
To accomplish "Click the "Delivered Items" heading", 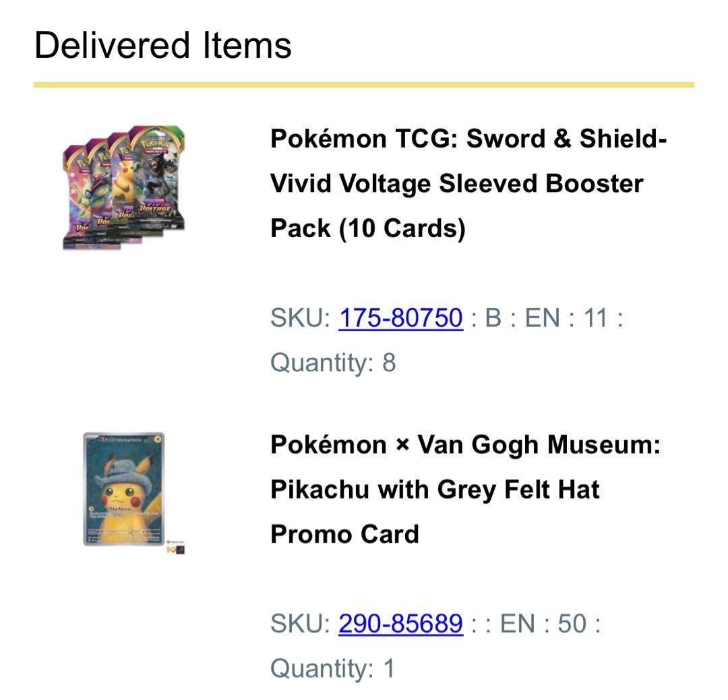I will pos(162,46).
